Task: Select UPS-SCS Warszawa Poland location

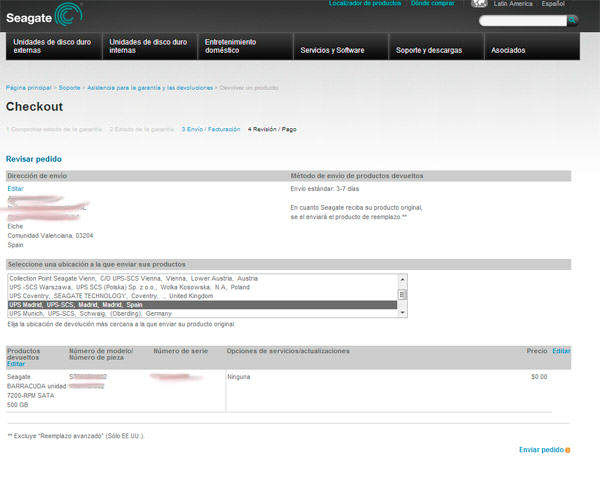Action: click(202, 287)
